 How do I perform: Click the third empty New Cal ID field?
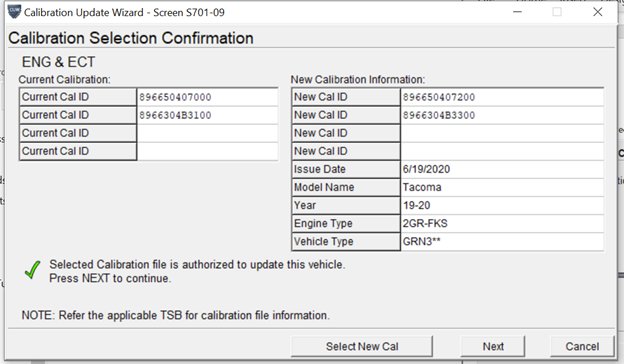pyautogui.click(x=502, y=133)
